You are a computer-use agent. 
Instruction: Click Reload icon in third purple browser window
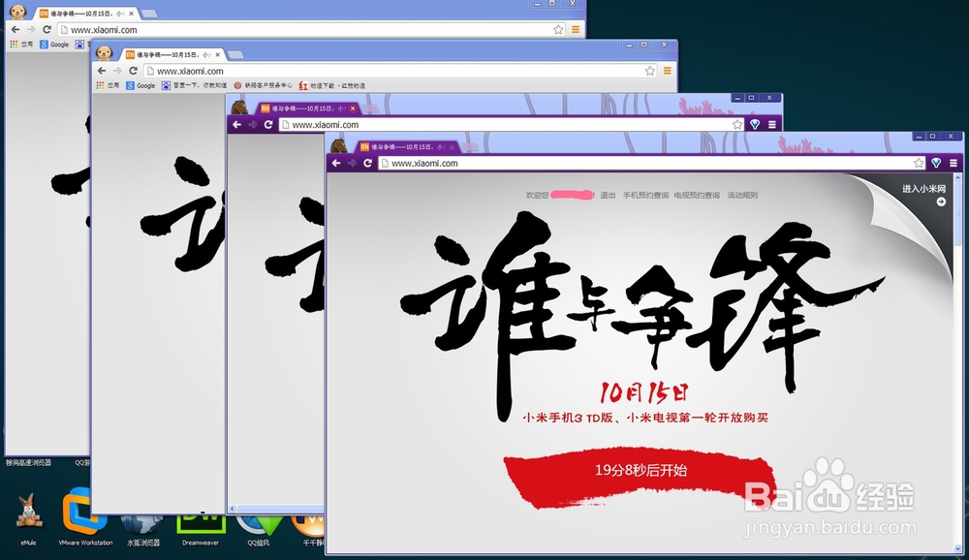coord(268,124)
